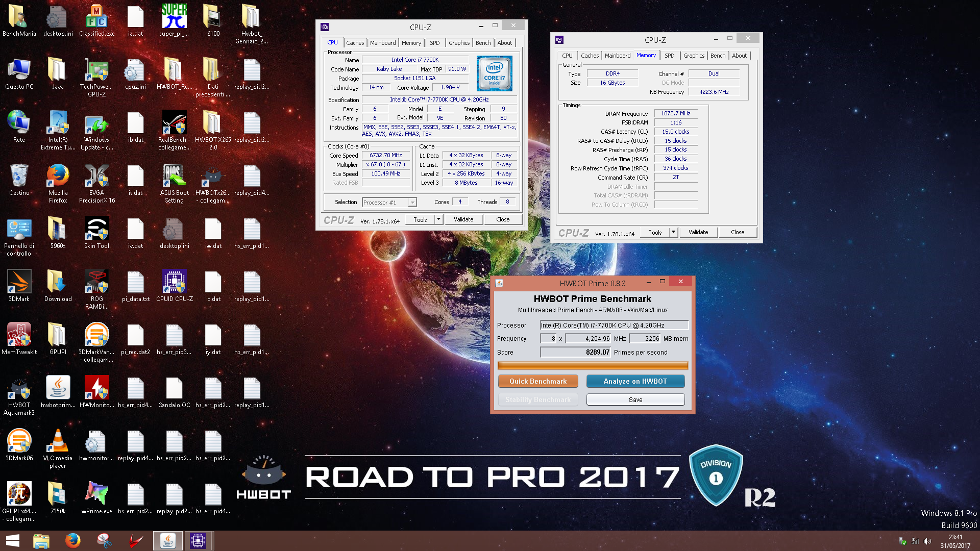Click Tools button in Memory CPU-Z window
The width and height of the screenshot is (980, 551).
pos(655,232)
